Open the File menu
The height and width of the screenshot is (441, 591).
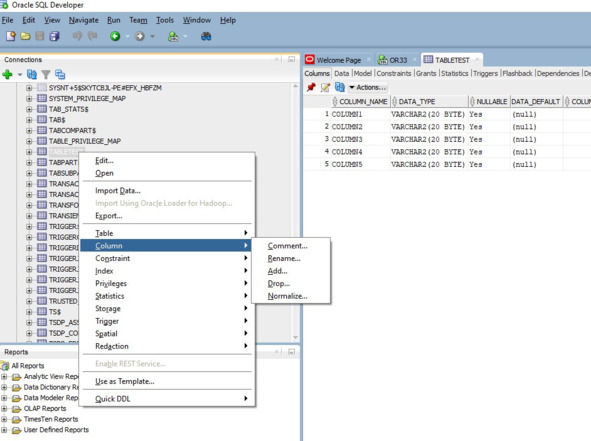(7, 20)
